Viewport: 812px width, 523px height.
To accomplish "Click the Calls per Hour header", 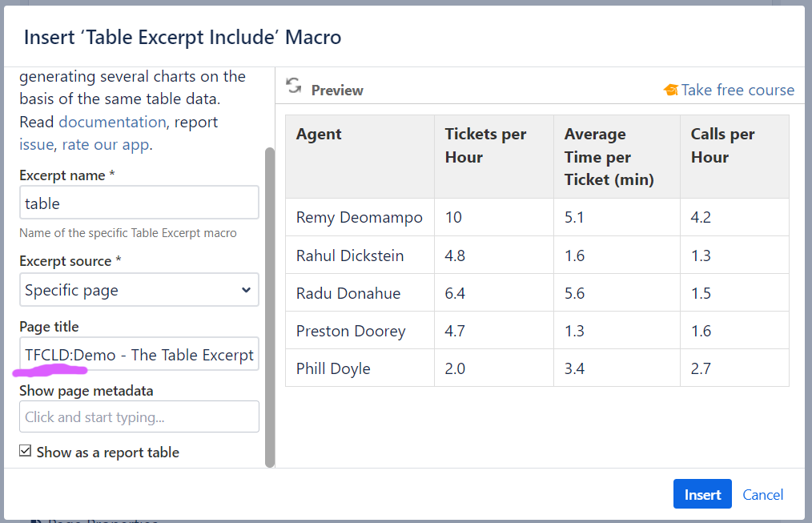I will pyautogui.click(x=722, y=146).
